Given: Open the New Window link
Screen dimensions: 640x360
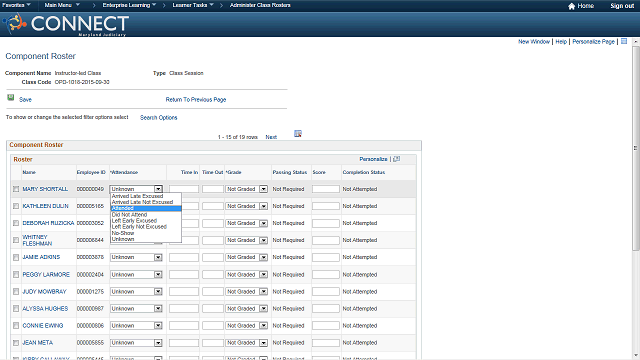Looking at the screenshot, I should coord(534,42).
